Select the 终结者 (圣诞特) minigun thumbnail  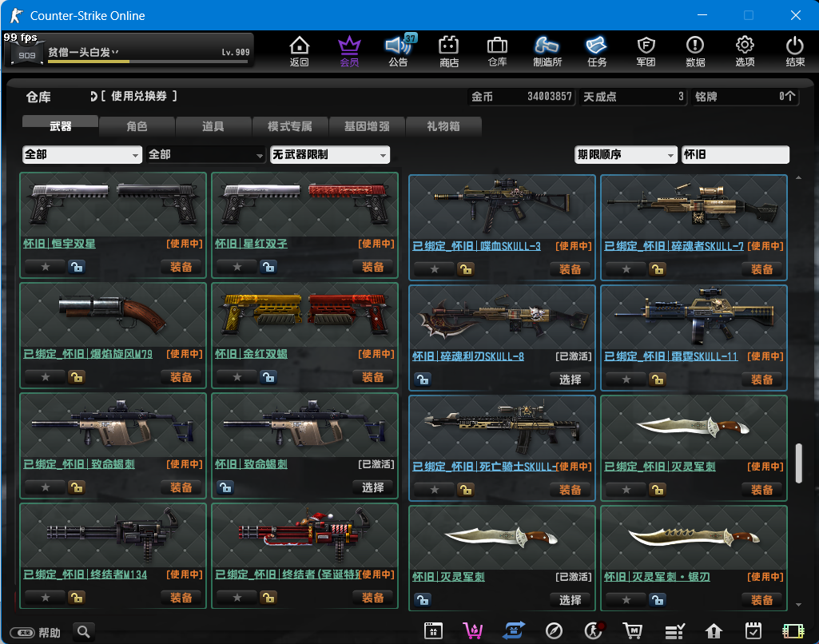(304, 535)
